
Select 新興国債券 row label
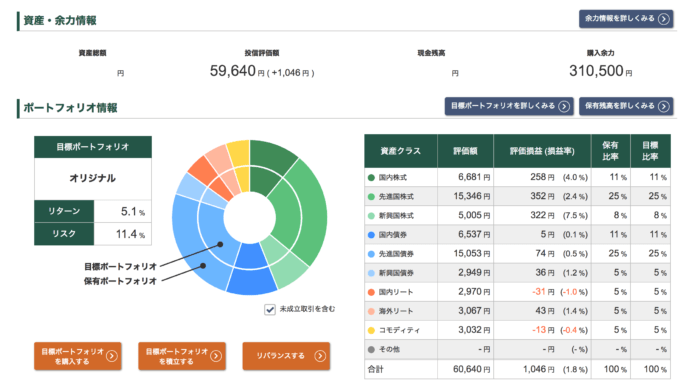tap(396, 273)
